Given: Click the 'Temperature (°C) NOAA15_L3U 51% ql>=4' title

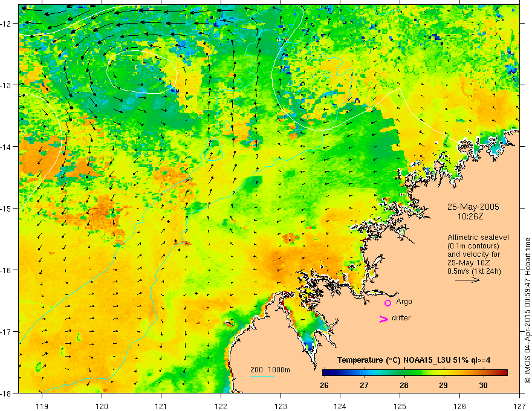Looking at the screenshot, I should [x=414, y=360].
